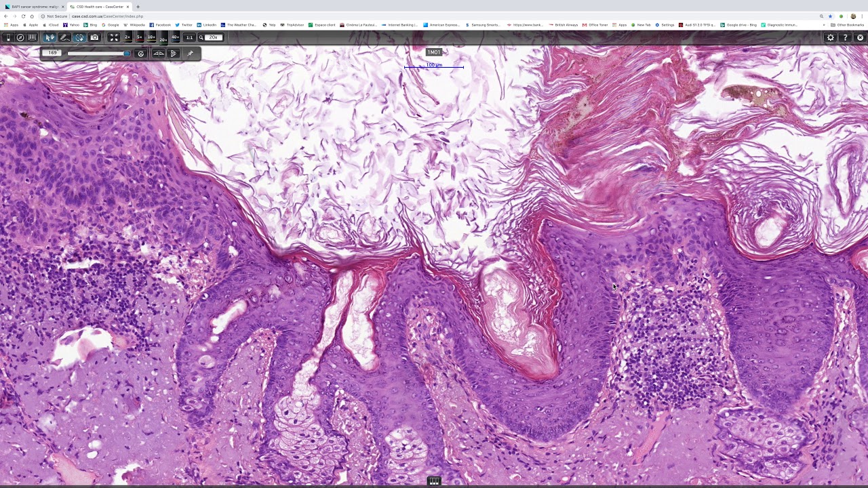This screenshot has height=488, width=868.
Task: Select the 20x magnification button
Action: point(163,39)
